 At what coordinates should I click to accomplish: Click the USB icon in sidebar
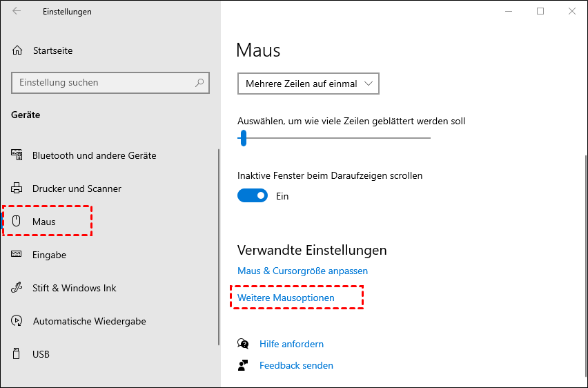(17, 354)
